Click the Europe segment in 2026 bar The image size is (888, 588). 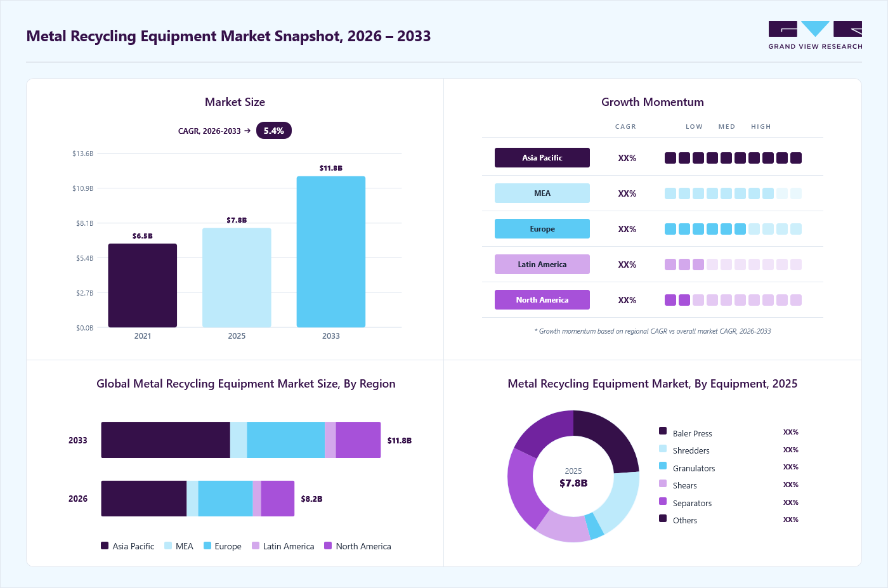[x=225, y=499]
